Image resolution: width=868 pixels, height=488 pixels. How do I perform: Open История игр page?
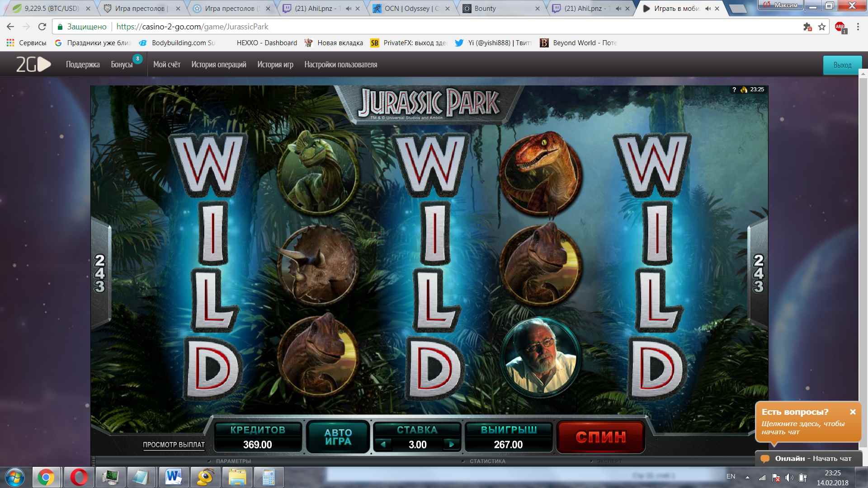(275, 65)
